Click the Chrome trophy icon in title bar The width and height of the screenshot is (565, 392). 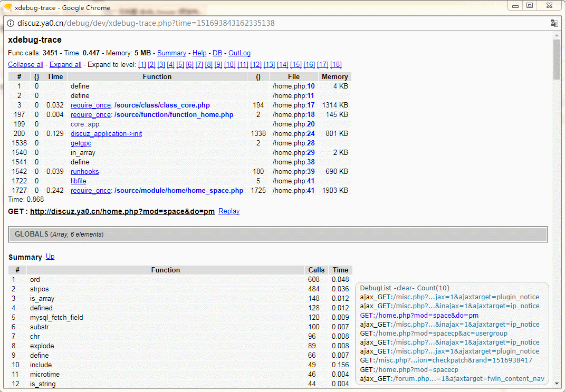7,7
